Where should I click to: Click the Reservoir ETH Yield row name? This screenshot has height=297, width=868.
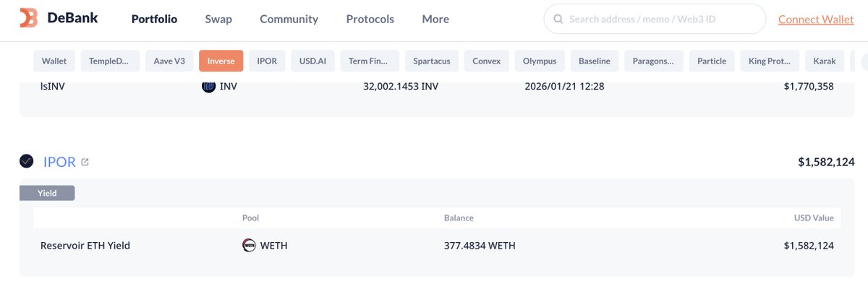pyautogui.click(x=85, y=246)
